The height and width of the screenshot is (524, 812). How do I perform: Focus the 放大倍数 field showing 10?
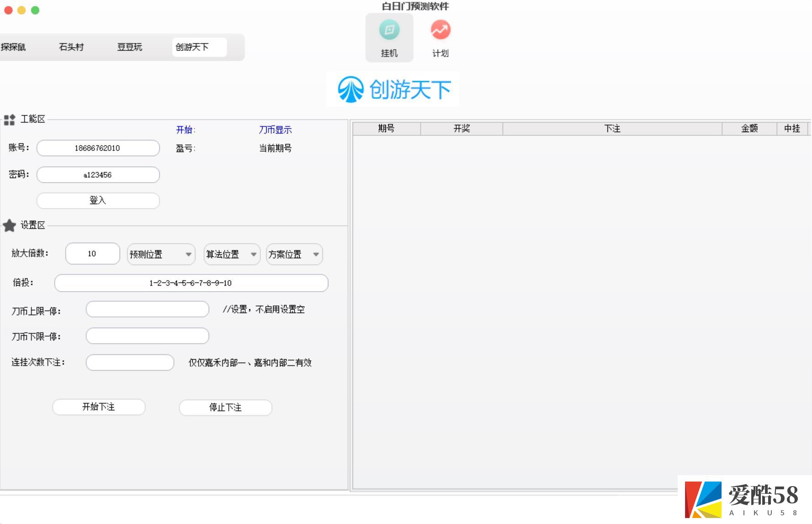(x=93, y=254)
